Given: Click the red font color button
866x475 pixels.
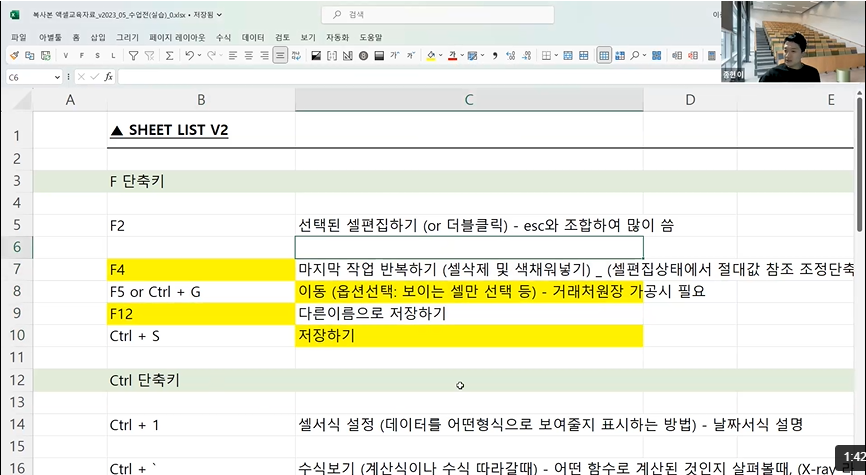Looking at the screenshot, I should tap(453, 55).
